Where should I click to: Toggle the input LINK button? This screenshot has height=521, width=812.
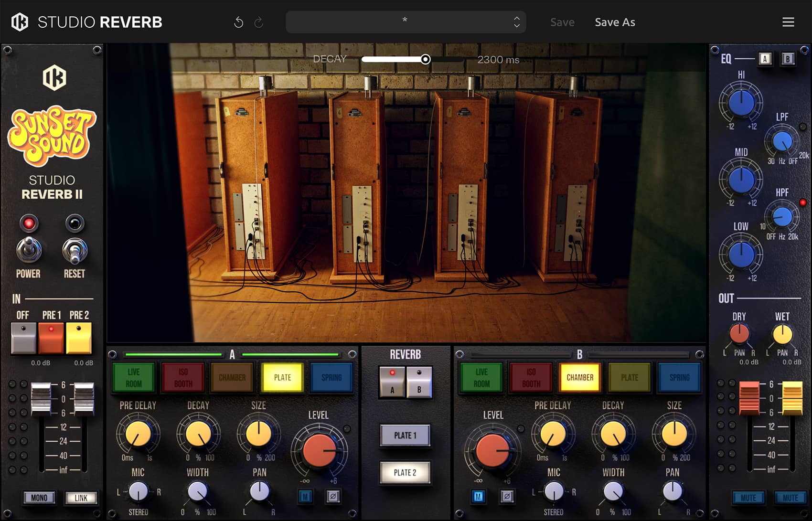tap(81, 498)
